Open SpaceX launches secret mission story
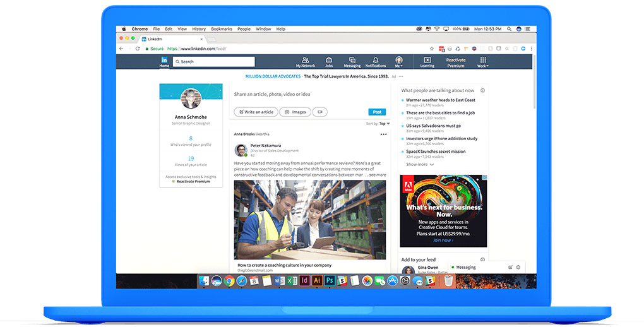644x327 pixels. (436, 151)
